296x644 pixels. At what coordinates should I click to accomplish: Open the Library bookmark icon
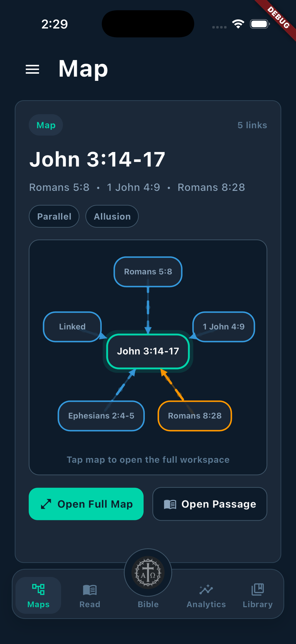tap(257, 589)
